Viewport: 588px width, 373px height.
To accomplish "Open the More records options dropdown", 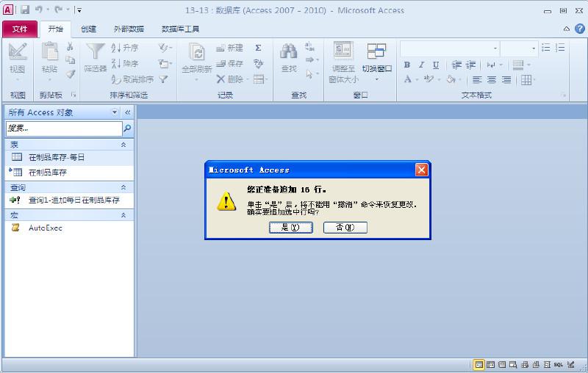I will 260,79.
